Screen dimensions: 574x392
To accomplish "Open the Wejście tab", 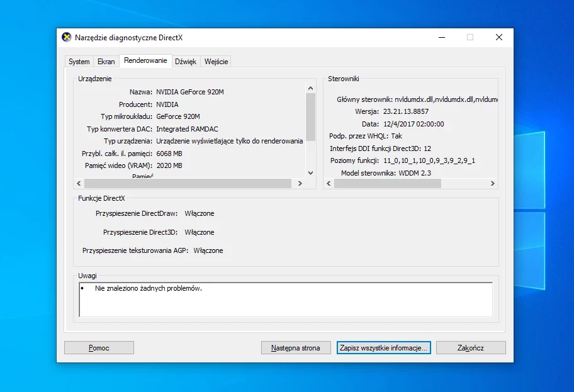I will click(216, 62).
